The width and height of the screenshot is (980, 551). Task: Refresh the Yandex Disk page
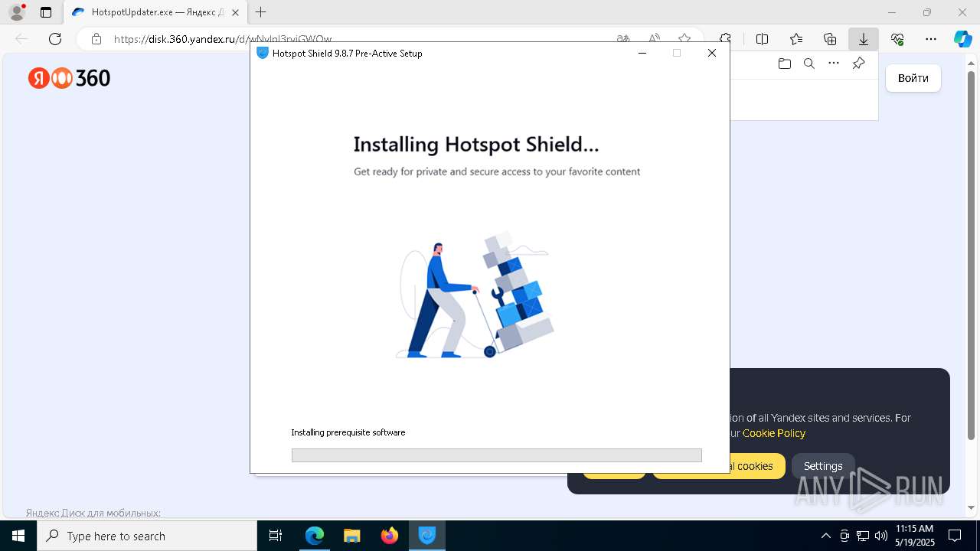click(x=55, y=39)
